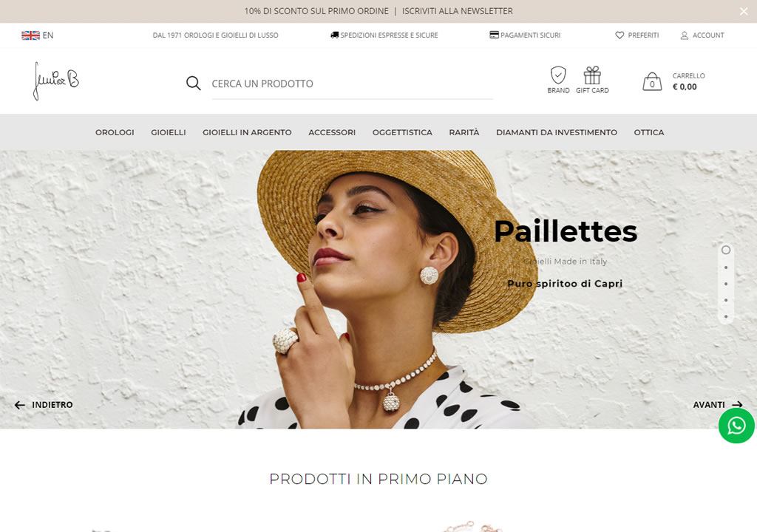Select the second slide dot
Viewport: 757px width, 532px height.
coord(726,267)
